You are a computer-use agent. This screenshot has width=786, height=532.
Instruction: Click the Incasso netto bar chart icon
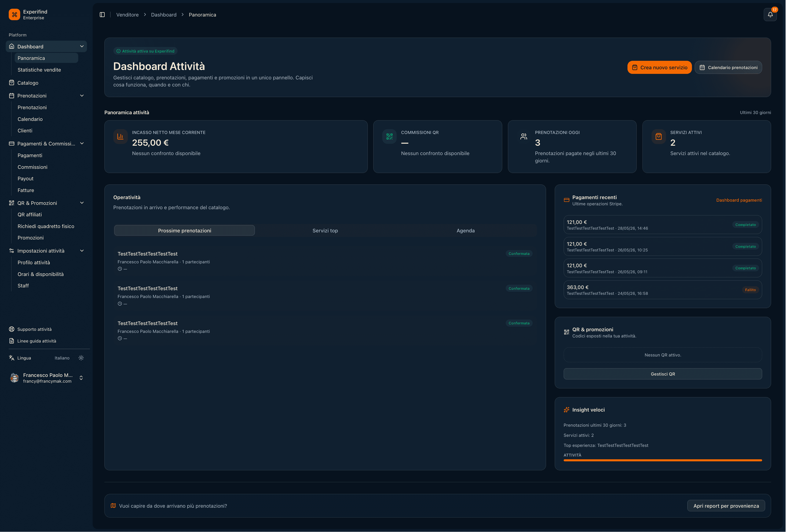120,137
